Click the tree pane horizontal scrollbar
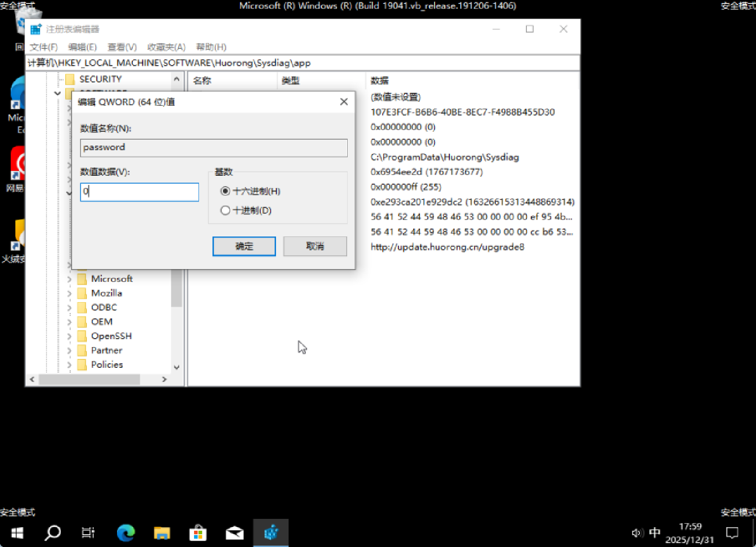Viewport: 756px width, 547px height. coord(89,379)
